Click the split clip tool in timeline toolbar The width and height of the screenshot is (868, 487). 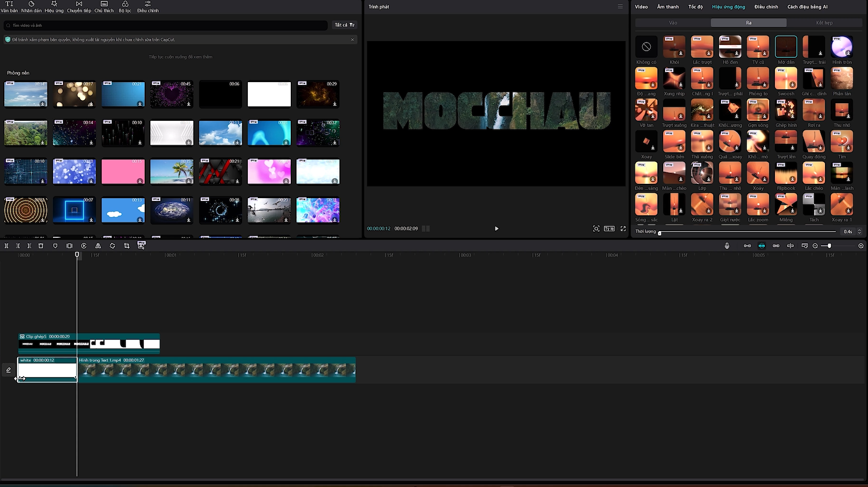coord(7,246)
